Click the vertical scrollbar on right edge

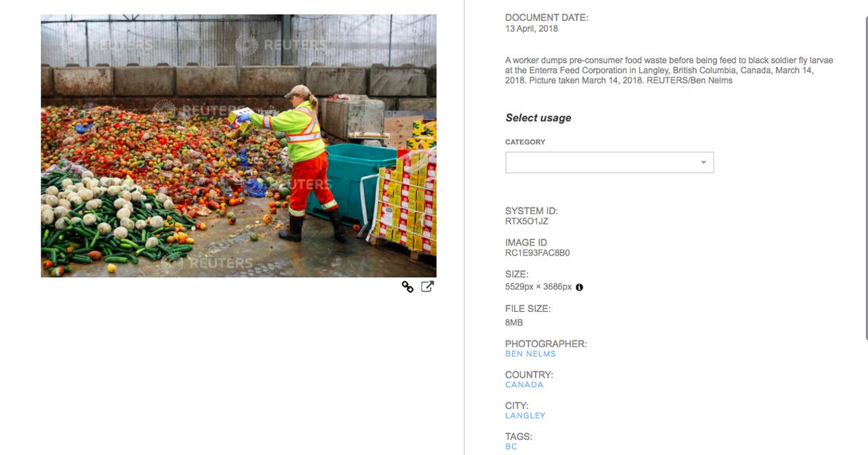pyautogui.click(x=865, y=176)
